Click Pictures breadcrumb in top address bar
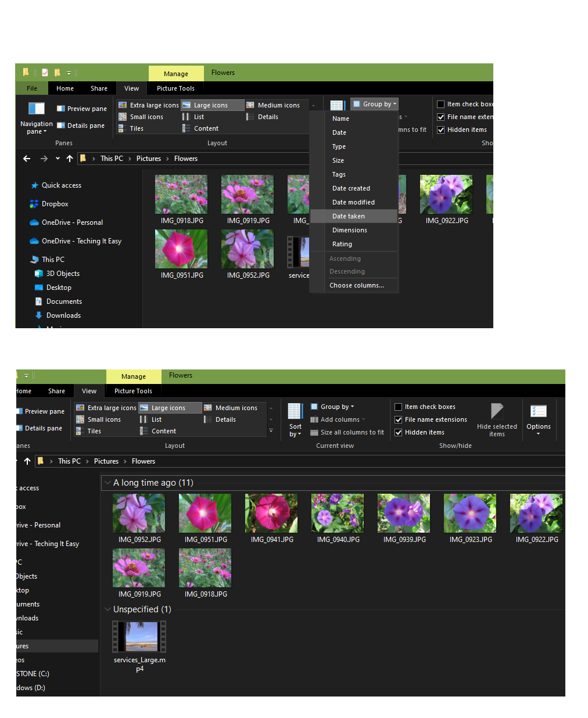The height and width of the screenshot is (718, 588). coord(149,159)
